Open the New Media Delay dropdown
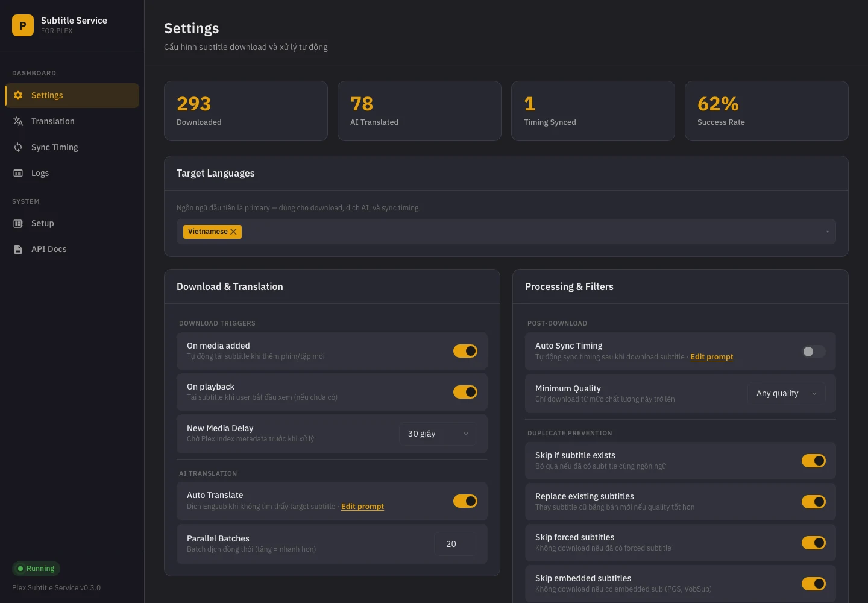Image resolution: width=868 pixels, height=603 pixels. coord(438,434)
